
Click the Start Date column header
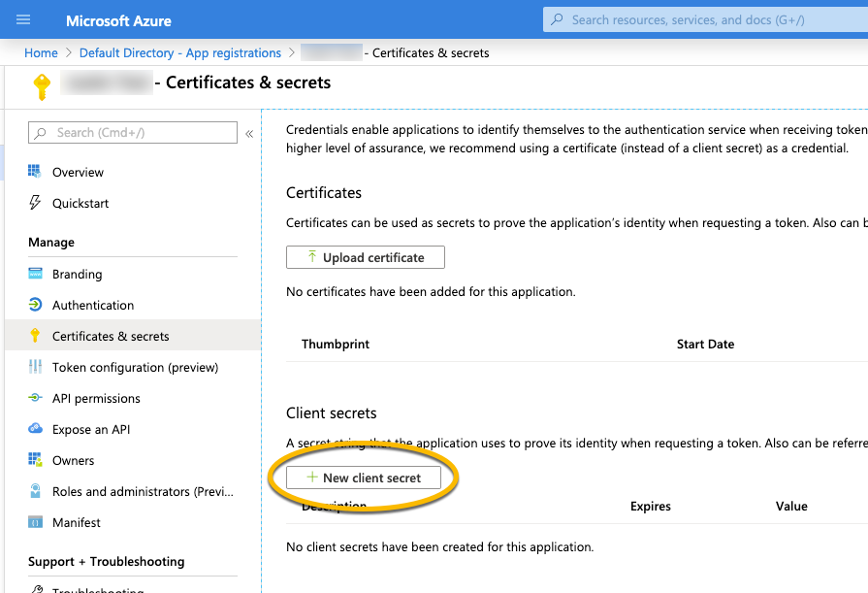point(705,345)
